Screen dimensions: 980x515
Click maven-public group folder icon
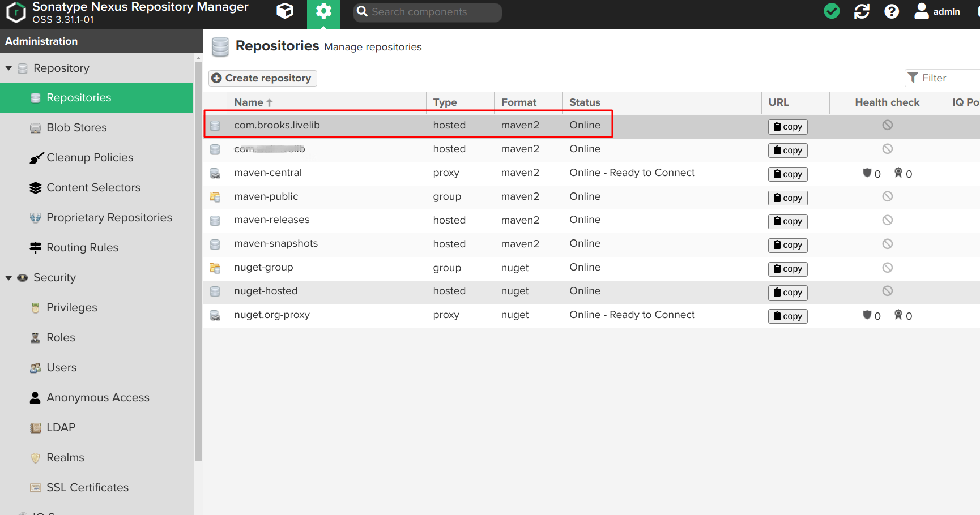pyautogui.click(x=215, y=197)
